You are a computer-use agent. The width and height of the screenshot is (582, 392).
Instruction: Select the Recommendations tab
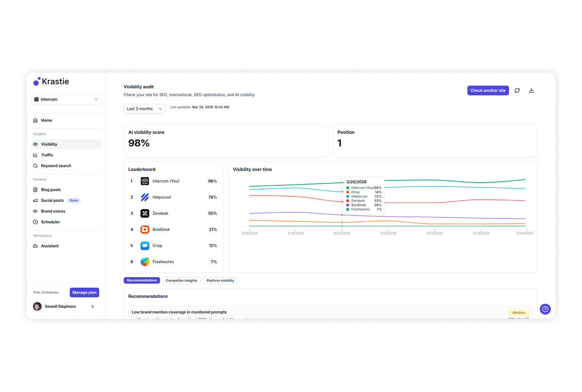[x=142, y=281]
